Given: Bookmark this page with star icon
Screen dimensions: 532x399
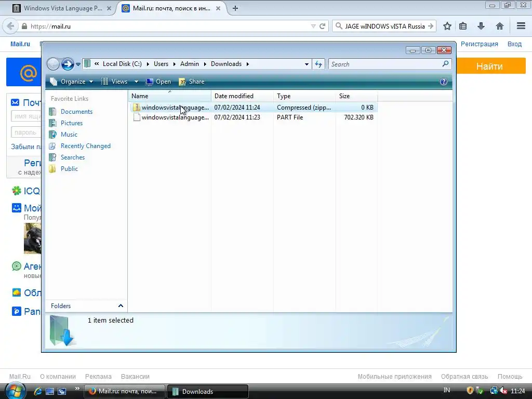Looking at the screenshot, I should (x=447, y=26).
